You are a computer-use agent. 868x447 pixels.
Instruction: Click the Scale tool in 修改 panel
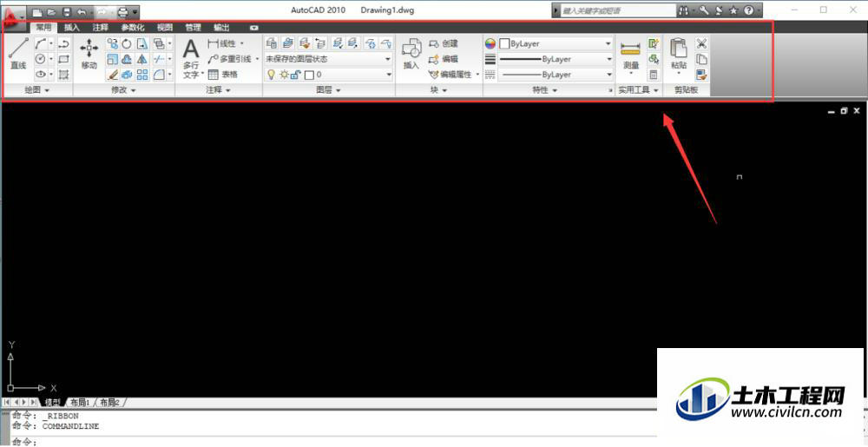coord(112,59)
